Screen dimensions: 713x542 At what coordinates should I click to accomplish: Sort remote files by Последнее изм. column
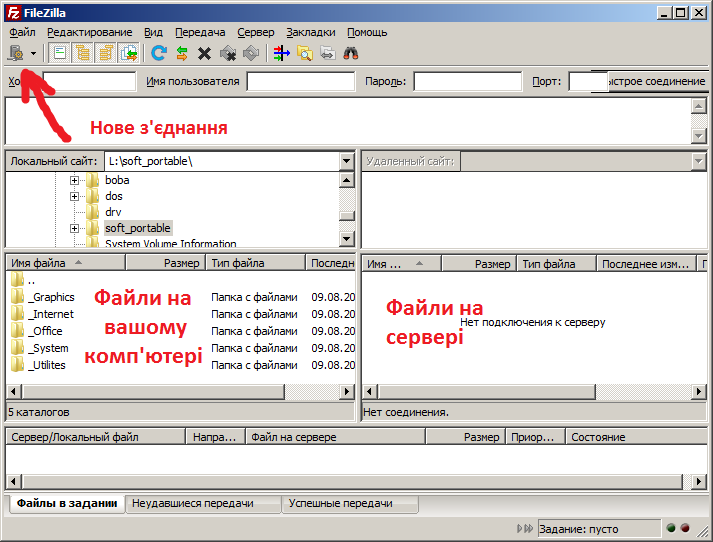[x=646, y=264]
